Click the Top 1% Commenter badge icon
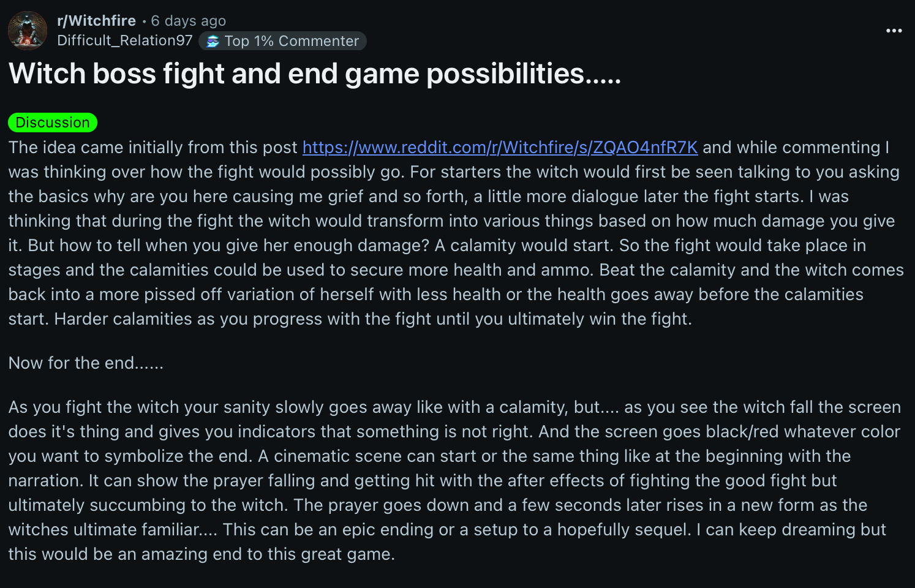The width and height of the screenshot is (915, 588). [x=213, y=41]
